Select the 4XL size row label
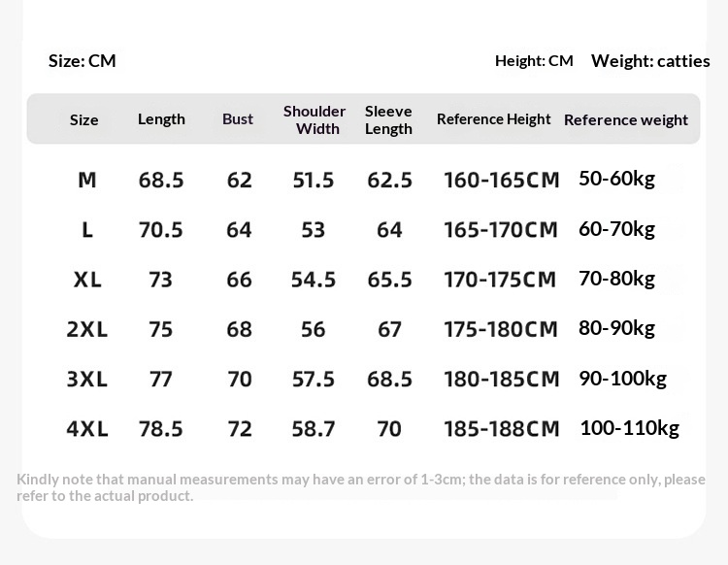Viewport: 728px width, 565px height. click(87, 428)
